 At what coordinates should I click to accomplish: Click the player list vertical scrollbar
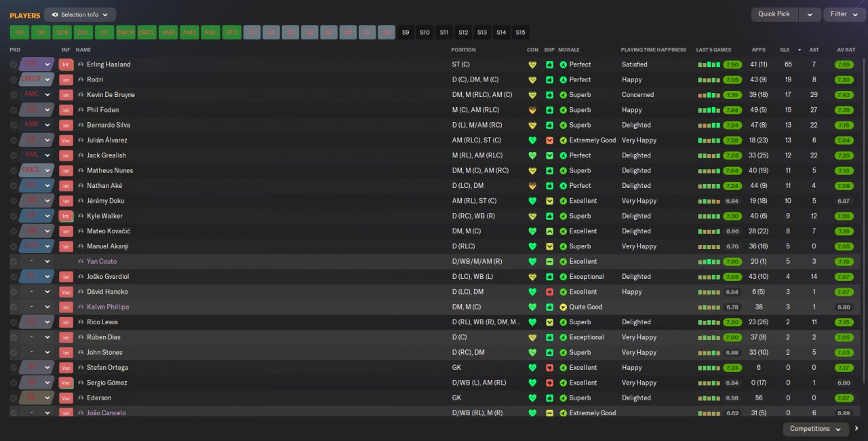click(x=864, y=220)
